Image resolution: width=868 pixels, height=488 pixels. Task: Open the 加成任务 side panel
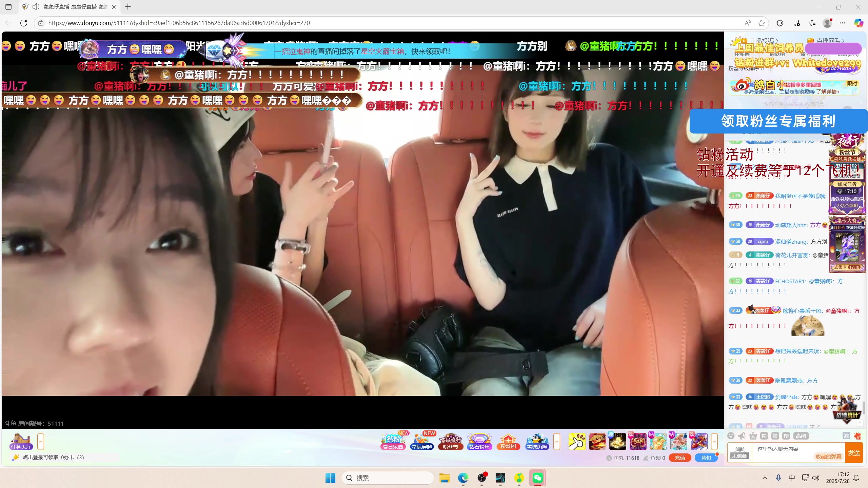pyautogui.click(x=847, y=198)
